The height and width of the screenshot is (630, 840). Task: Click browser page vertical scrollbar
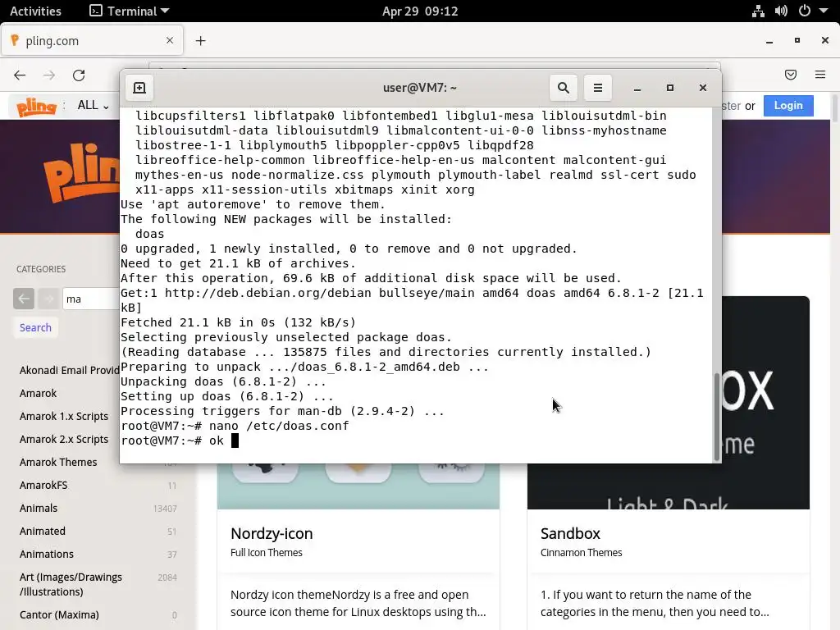[833, 107]
